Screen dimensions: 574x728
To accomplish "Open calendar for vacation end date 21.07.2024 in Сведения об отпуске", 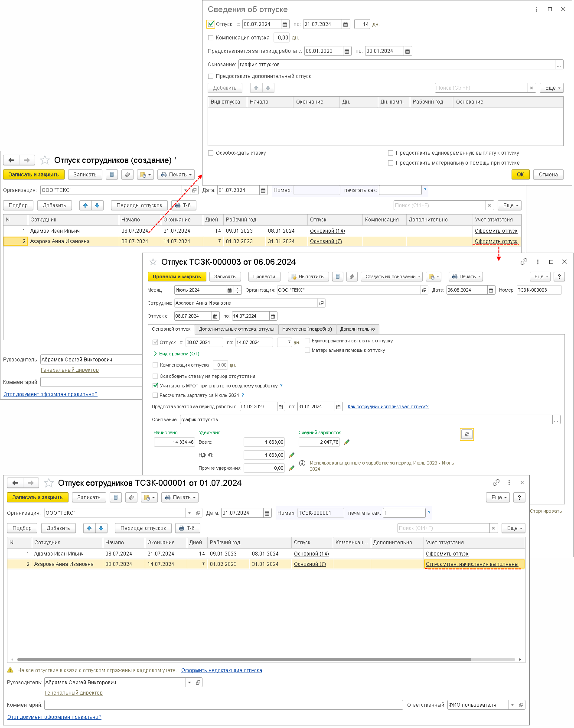I will click(x=346, y=24).
